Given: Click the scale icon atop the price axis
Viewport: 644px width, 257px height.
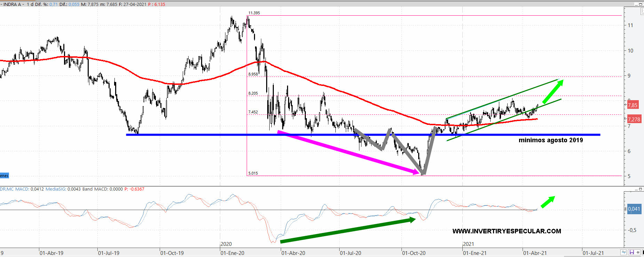Looking at the screenshot, I should point(642,11).
